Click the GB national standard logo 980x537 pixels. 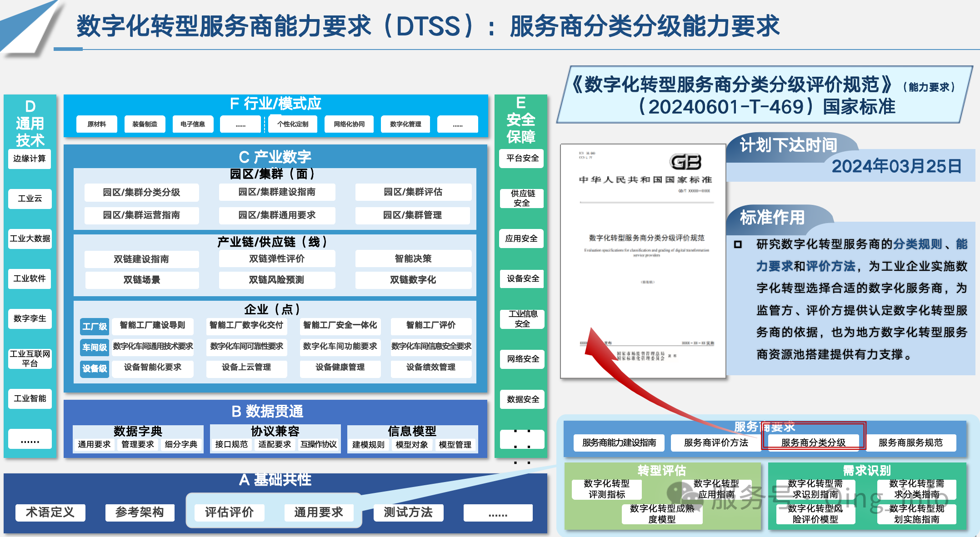pyautogui.click(x=685, y=162)
